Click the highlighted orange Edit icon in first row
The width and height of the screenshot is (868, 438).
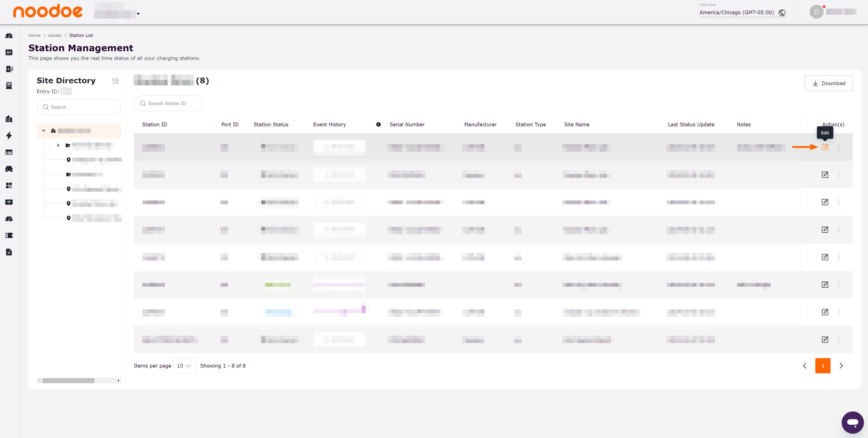point(825,147)
